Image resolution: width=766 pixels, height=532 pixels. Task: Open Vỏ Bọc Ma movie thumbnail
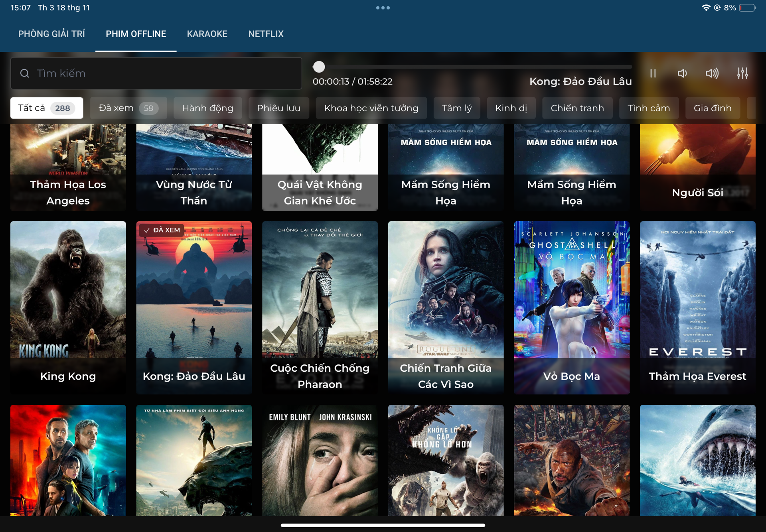(571, 307)
